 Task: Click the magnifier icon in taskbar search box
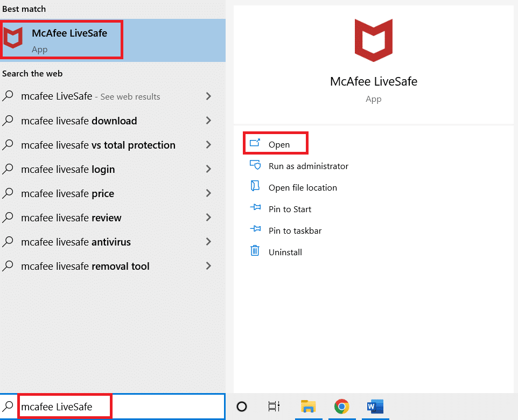tap(8, 406)
